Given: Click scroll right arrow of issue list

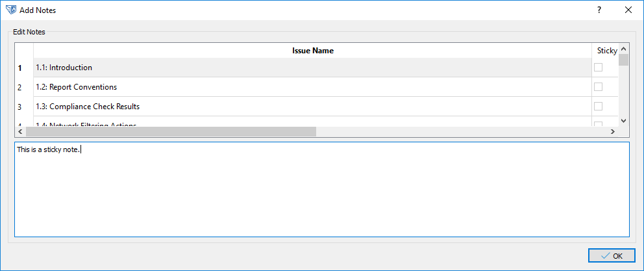Looking at the screenshot, I should pyautogui.click(x=613, y=131).
